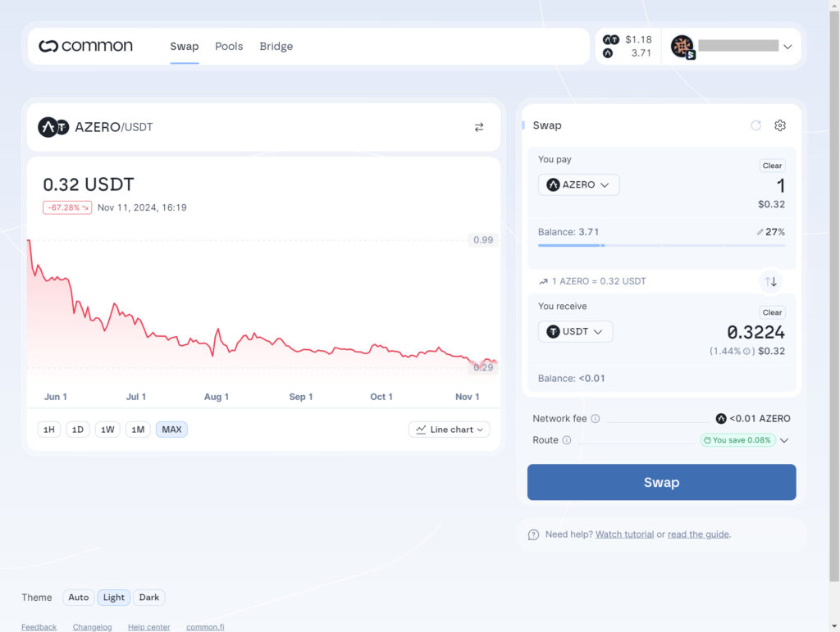Open the AZERO pay token dropdown
Image resolution: width=840 pixels, height=632 pixels.
tap(578, 184)
